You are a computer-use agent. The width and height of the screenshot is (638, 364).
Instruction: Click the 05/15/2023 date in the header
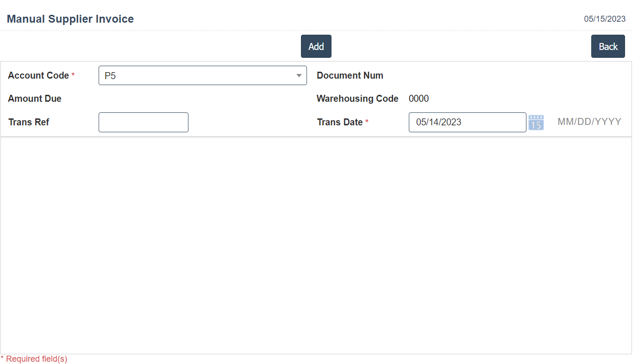click(x=604, y=19)
